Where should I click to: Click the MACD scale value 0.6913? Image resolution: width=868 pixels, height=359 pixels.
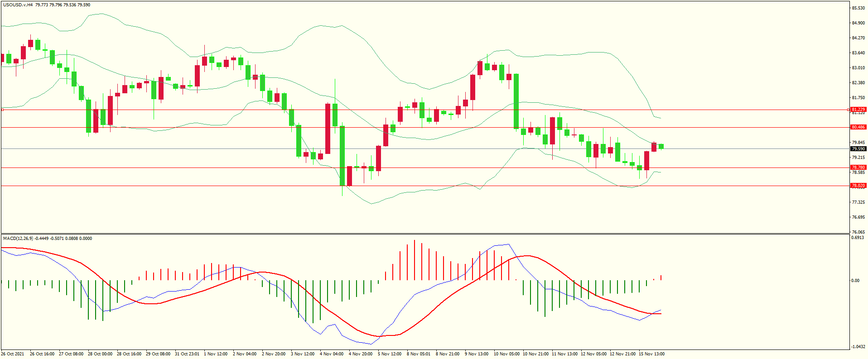[858, 238]
